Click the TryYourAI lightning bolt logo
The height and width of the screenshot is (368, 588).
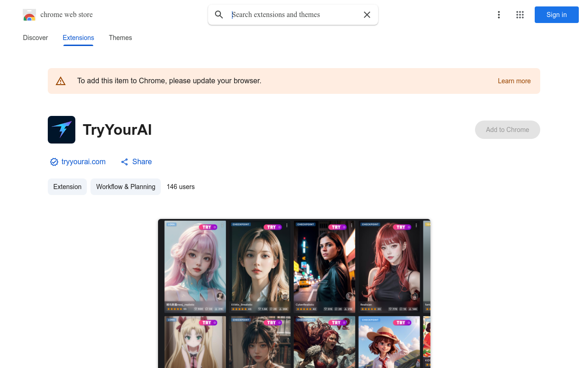click(x=62, y=130)
